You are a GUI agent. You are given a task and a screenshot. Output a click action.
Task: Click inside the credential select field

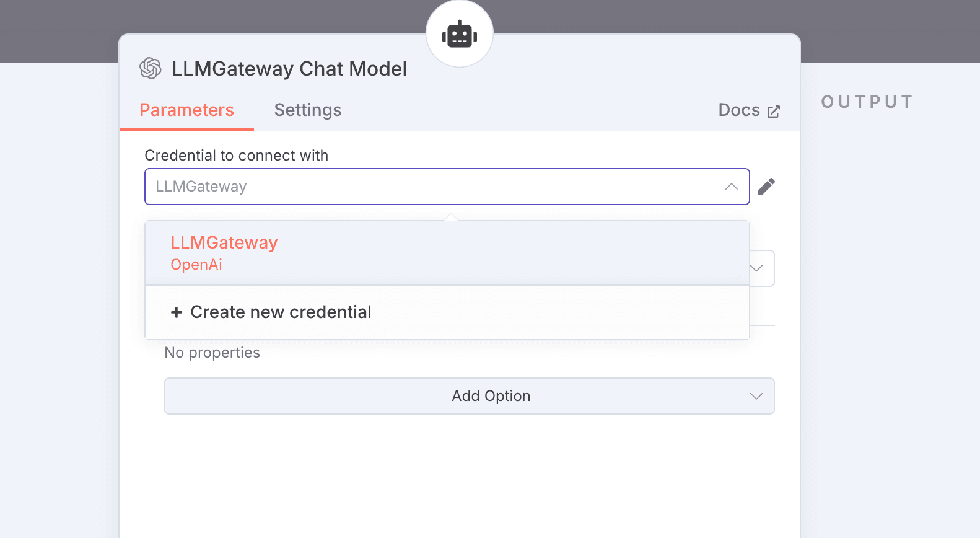point(434,187)
